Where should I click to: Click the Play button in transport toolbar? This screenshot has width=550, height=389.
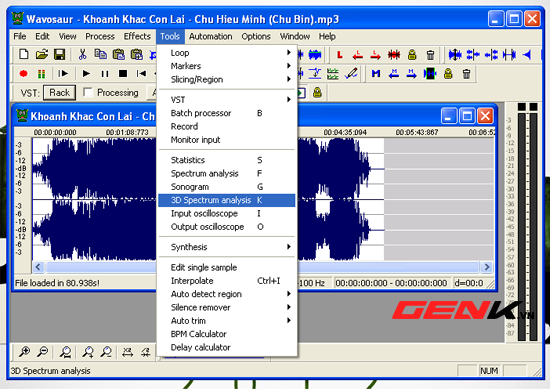86,74
